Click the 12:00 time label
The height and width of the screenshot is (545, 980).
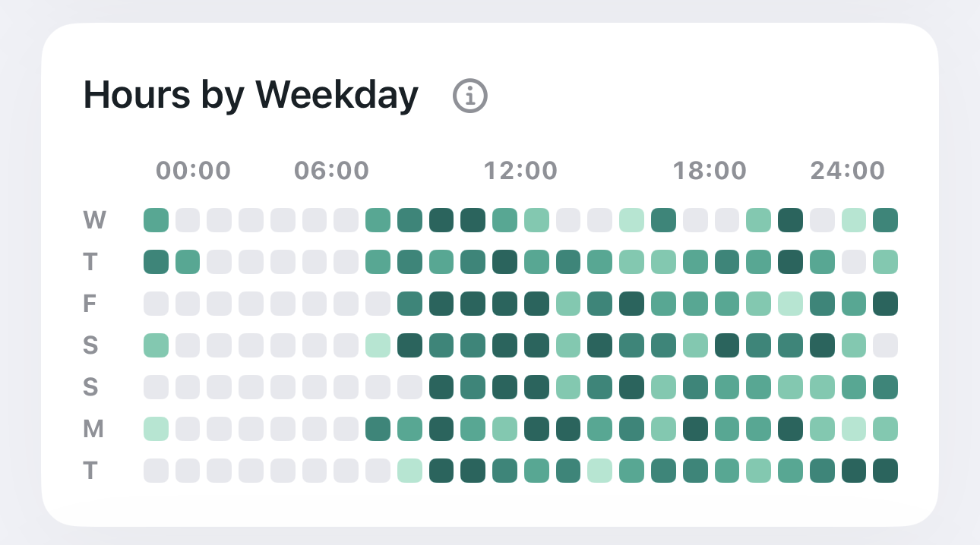521,171
